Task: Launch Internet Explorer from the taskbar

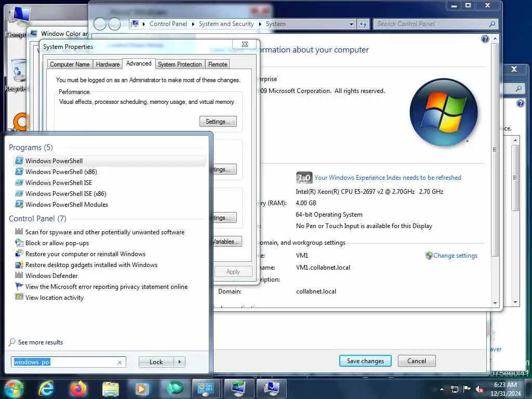Action: [x=46, y=389]
